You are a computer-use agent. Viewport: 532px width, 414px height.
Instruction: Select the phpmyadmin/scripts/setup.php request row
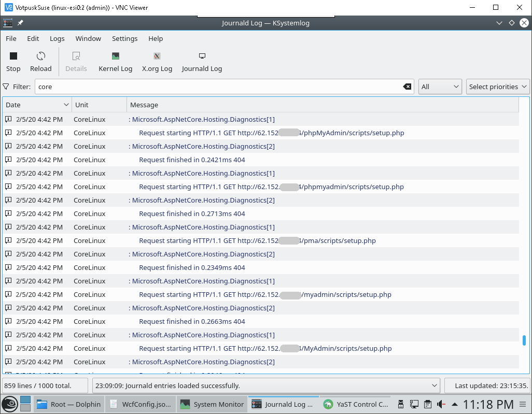(x=261, y=187)
